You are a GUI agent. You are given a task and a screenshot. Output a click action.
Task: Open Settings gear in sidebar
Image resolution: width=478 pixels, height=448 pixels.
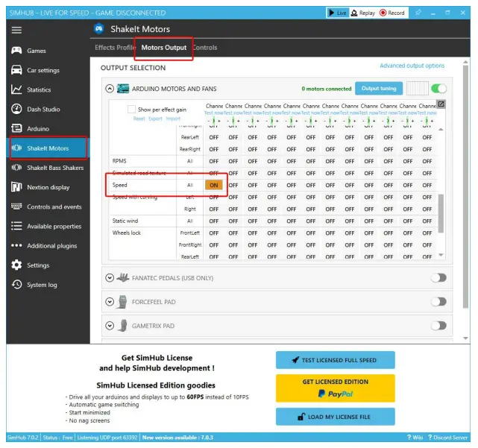(16, 265)
